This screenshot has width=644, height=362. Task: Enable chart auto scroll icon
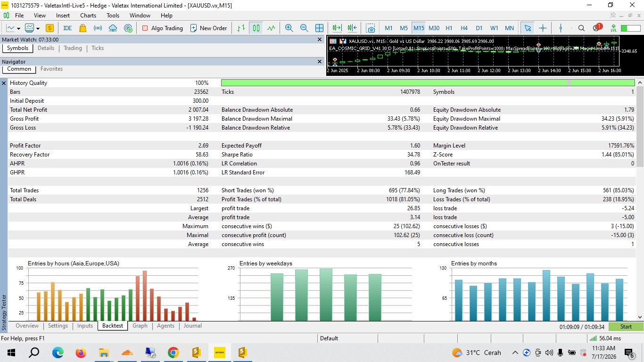tap(337, 28)
